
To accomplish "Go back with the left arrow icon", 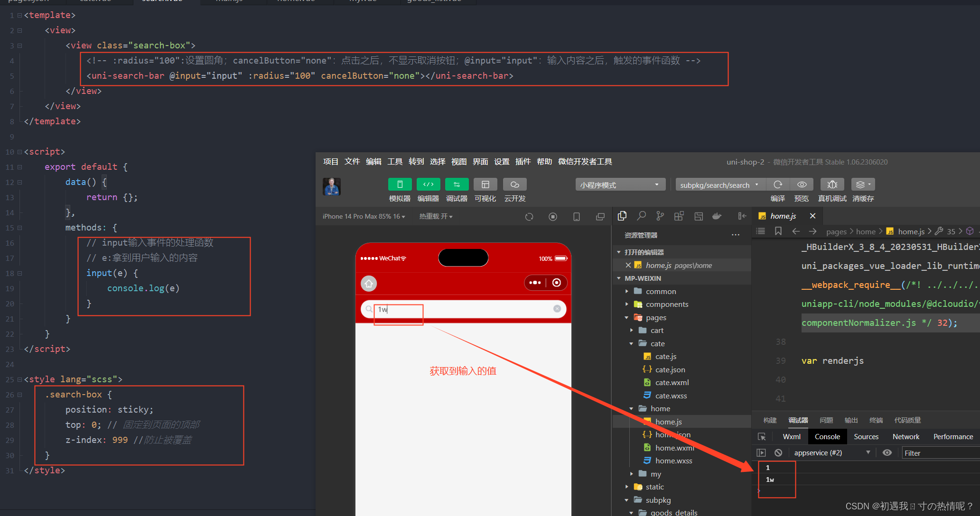I will coord(796,231).
